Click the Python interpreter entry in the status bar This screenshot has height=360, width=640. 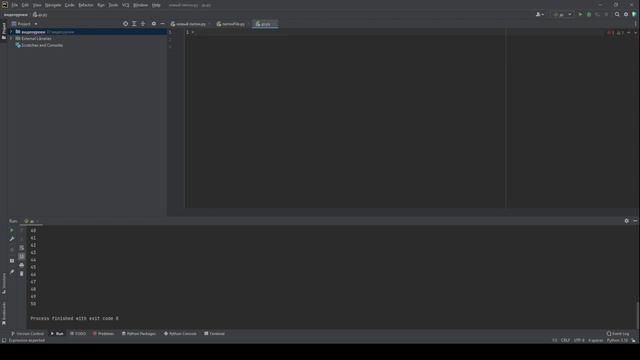pos(617,340)
